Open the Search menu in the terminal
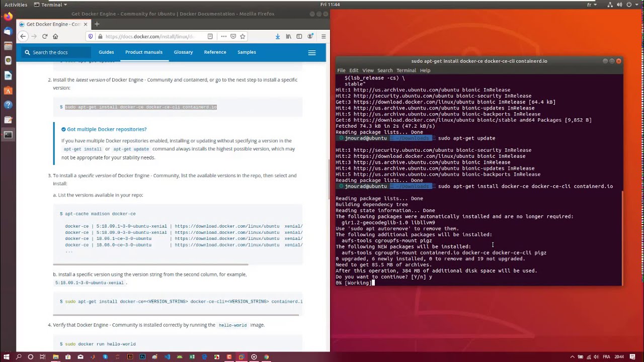 (x=385, y=70)
